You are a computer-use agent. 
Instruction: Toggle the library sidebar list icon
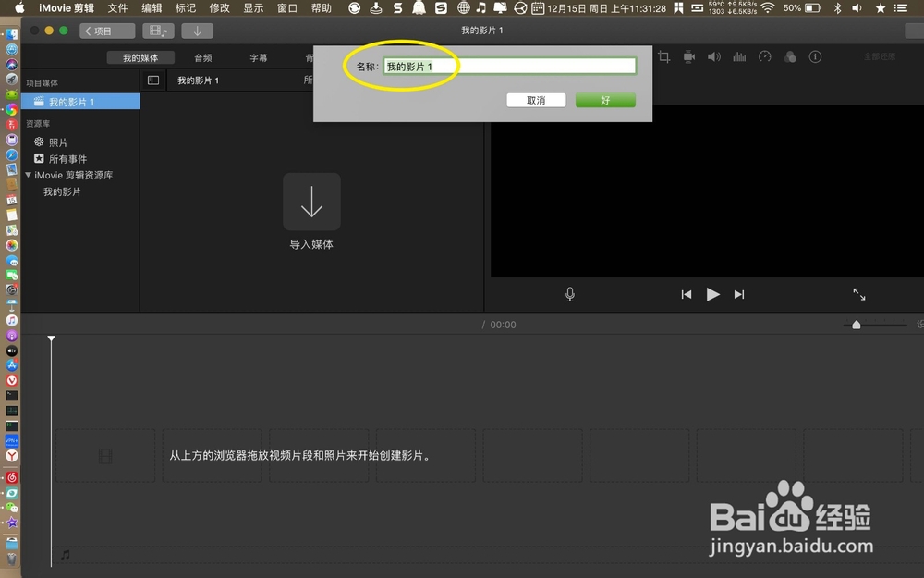pos(153,80)
